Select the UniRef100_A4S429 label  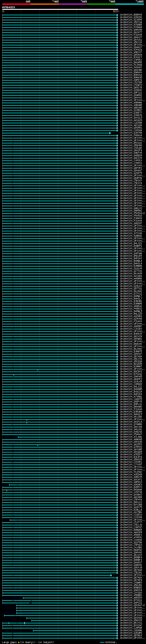click(131, 120)
